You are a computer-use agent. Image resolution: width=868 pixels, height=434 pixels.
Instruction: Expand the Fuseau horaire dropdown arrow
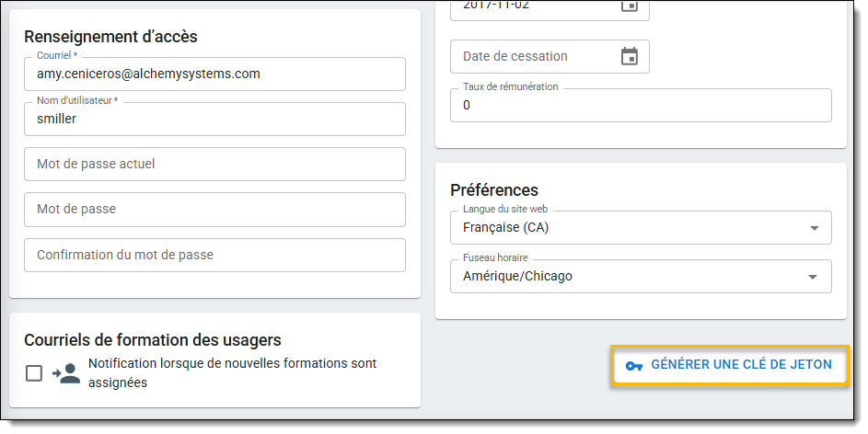tap(813, 277)
